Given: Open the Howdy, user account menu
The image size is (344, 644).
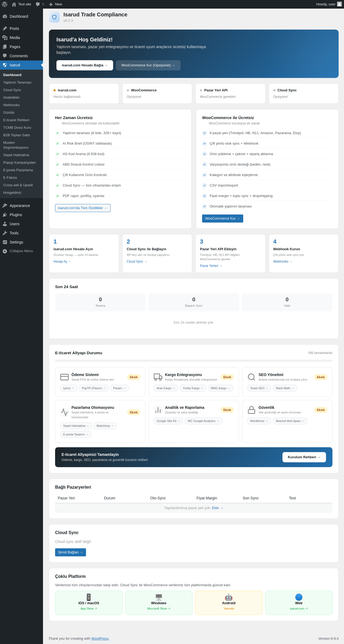Looking at the screenshot, I should click(329, 4).
